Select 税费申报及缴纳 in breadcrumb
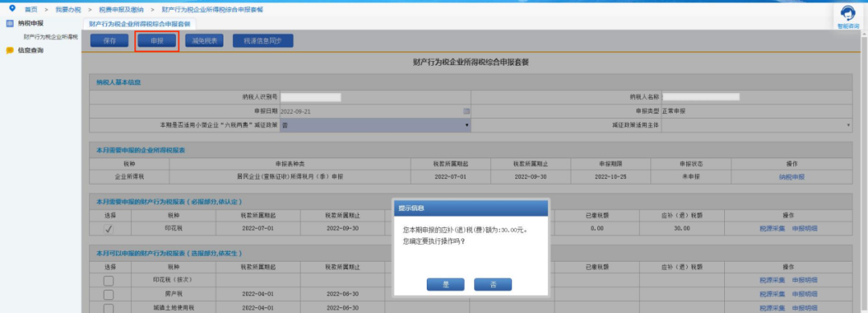868x313 pixels. pyautogui.click(x=121, y=10)
